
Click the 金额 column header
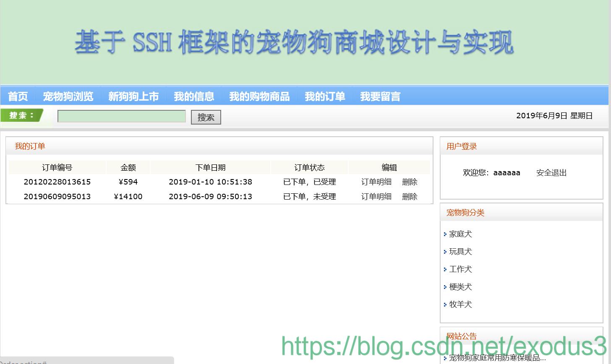128,168
